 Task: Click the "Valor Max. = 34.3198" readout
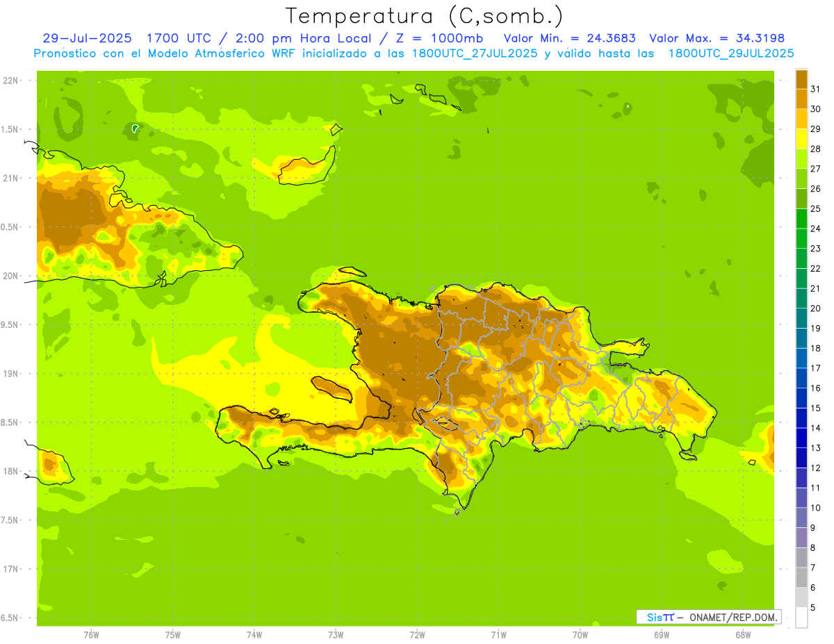click(717, 38)
